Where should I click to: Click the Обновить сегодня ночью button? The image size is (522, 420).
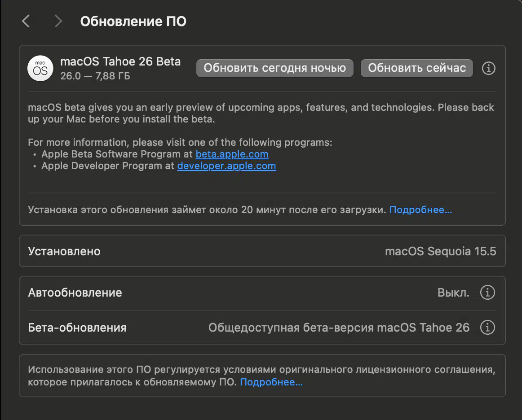point(274,68)
